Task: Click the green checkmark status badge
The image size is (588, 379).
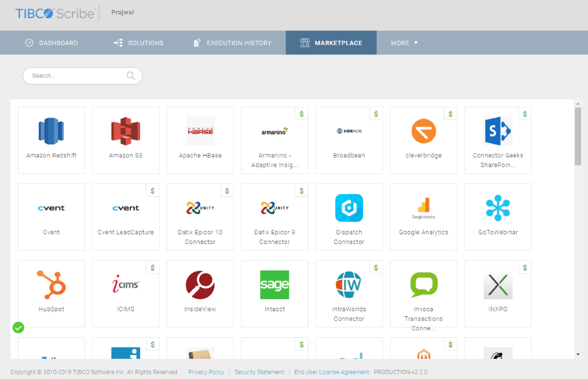Action: click(x=18, y=328)
